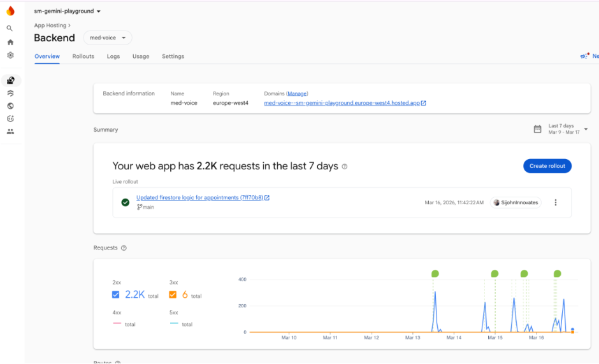Click the europe-west4 region value

(230, 103)
